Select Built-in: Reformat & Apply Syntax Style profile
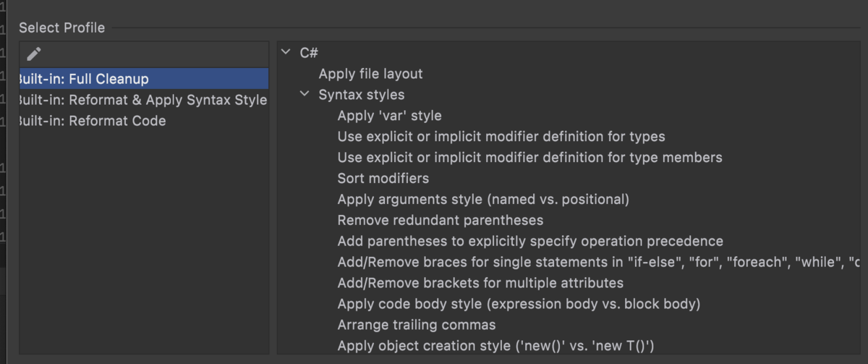 (x=142, y=100)
